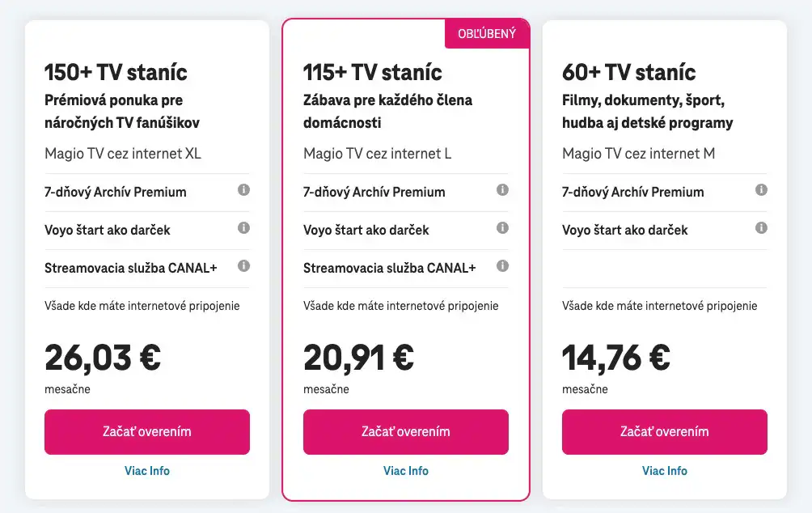Image resolution: width=812 pixels, height=513 pixels.
Task: Open Viac Info for the 60+ TV staníc plan
Action: click(x=664, y=470)
